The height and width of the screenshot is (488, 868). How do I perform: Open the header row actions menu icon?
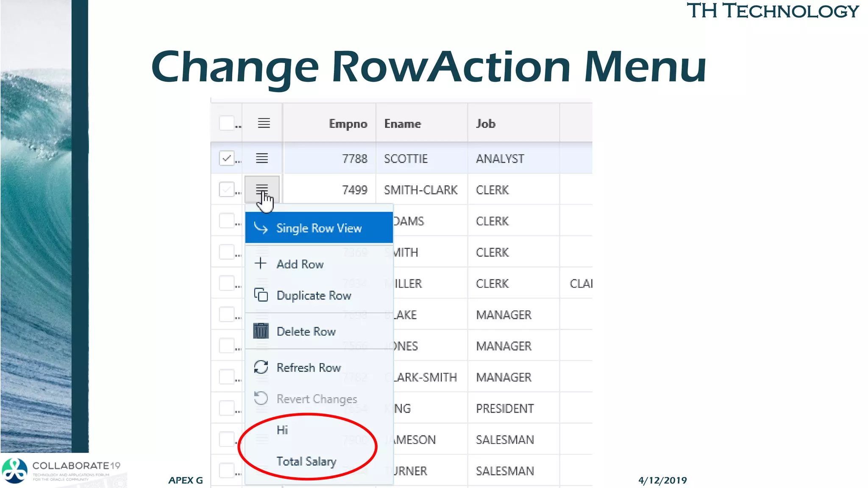coord(264,123)
